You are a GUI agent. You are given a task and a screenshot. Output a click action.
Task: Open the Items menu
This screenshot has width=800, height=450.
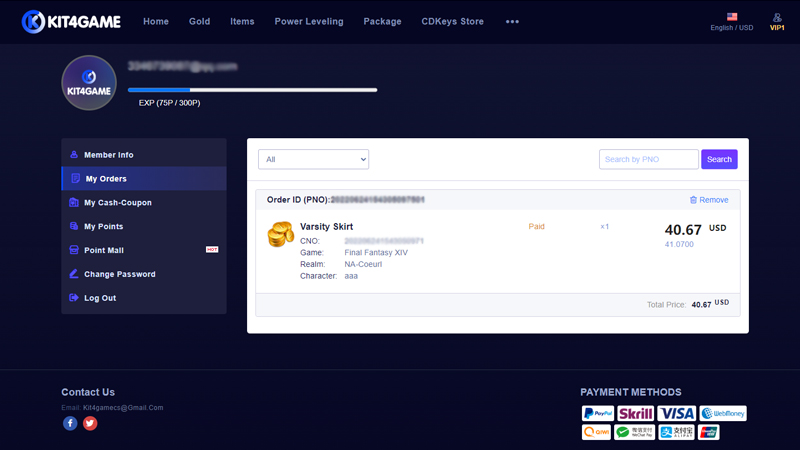(x=242, y=21)
